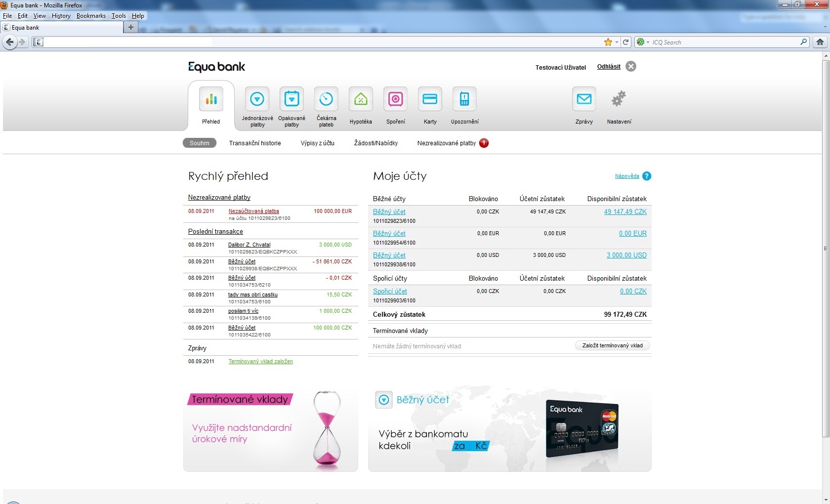Click the 0,00 EUR available balance link
Viewport: 830px width, 504px height.
633,233
